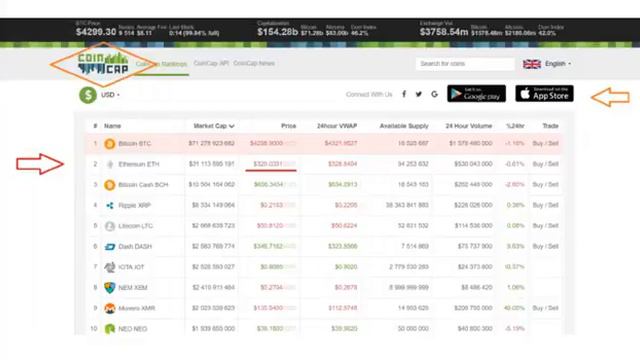Click the 24 Hour Volume column header
The height and width of the screenshot is (360, 640).
coord(469,126)
